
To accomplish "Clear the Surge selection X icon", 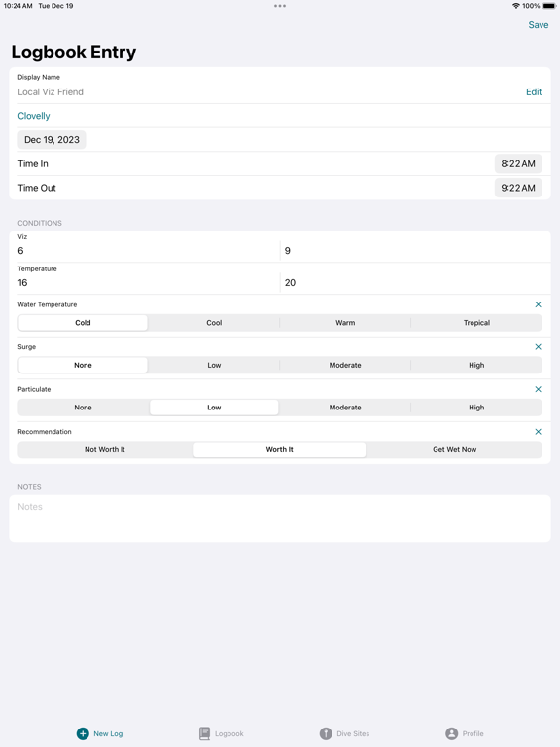I will click(x=538, y=347).
